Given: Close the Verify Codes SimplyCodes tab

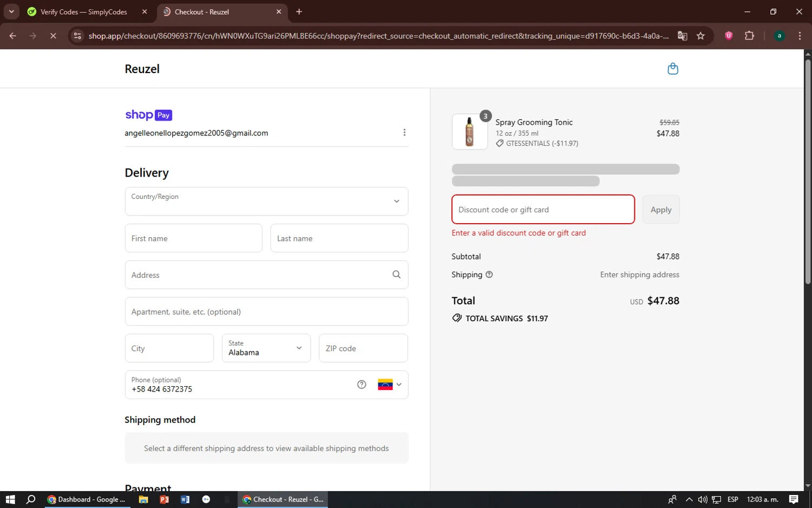Looking at the screenshot, I should click(x=145, y=11).
